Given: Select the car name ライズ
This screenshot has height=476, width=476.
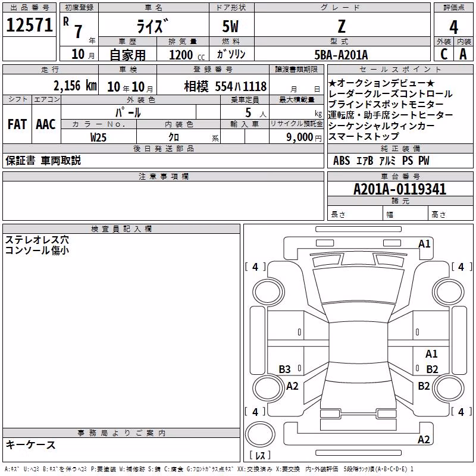Looking at the screenshot, I should coord(152,26).
